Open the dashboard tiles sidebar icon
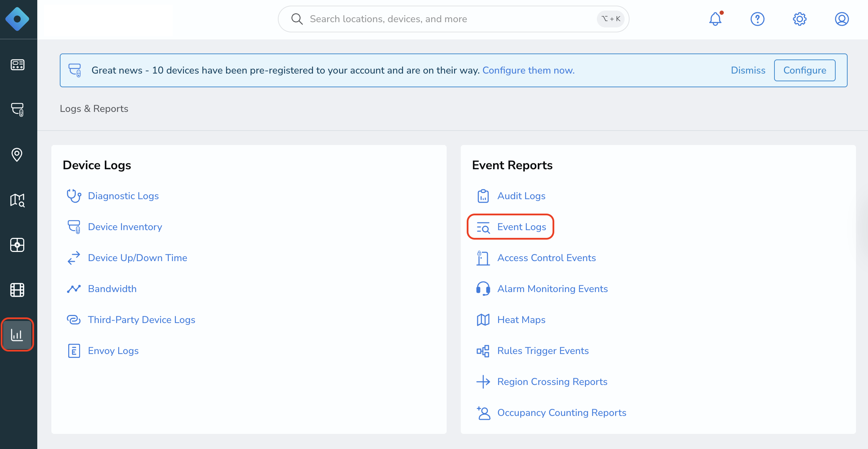Viewport: 868px width, 449px height. (17, 65)
